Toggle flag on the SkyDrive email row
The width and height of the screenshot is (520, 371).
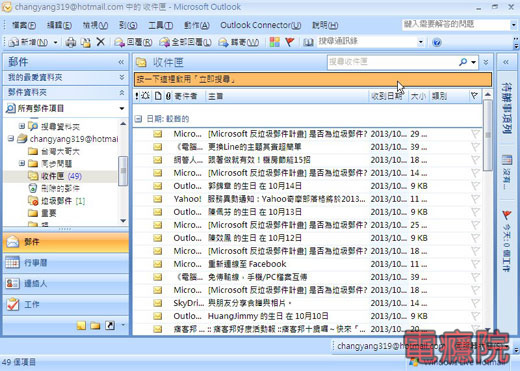tap(475, 303)
